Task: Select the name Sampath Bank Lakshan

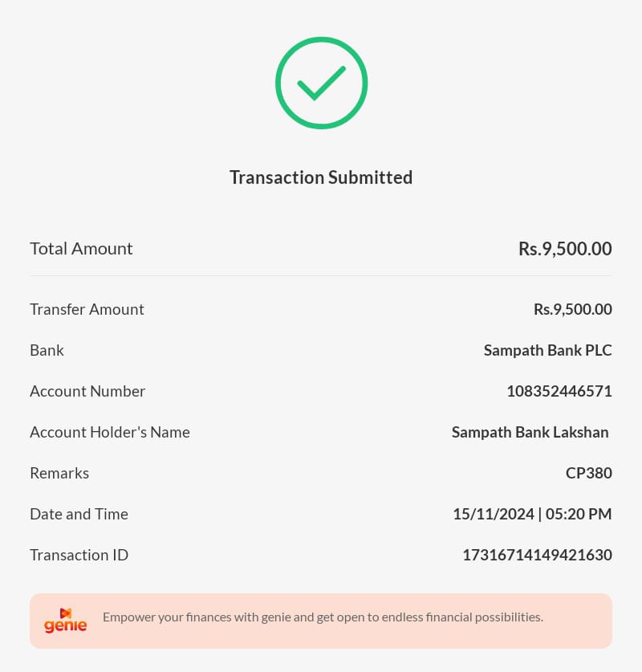Action: click(530, 433)
